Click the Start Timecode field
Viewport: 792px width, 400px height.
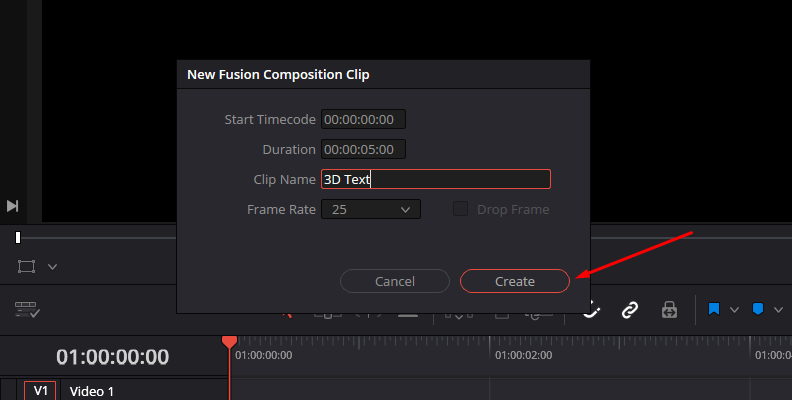(363, 120)
